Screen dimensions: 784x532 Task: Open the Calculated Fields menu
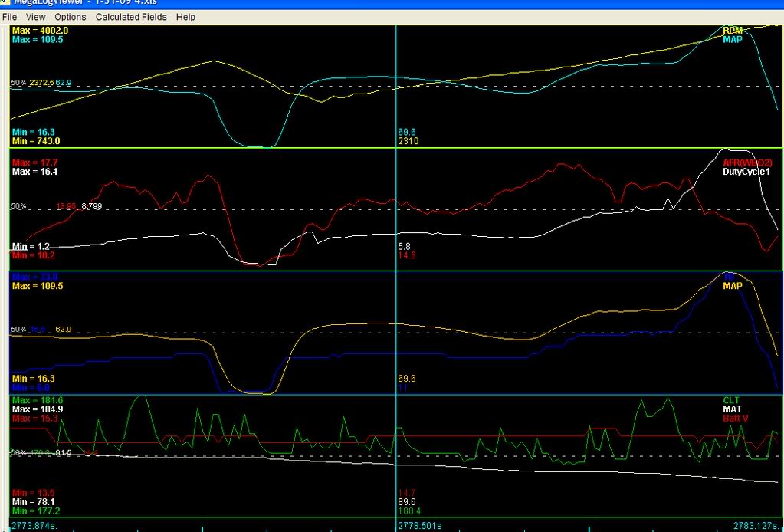130,16
